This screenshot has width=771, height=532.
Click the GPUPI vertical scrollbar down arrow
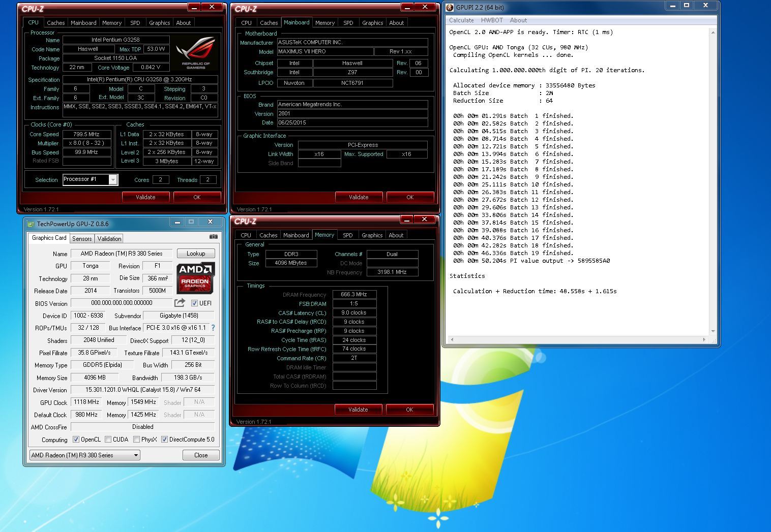click(713, 331)
